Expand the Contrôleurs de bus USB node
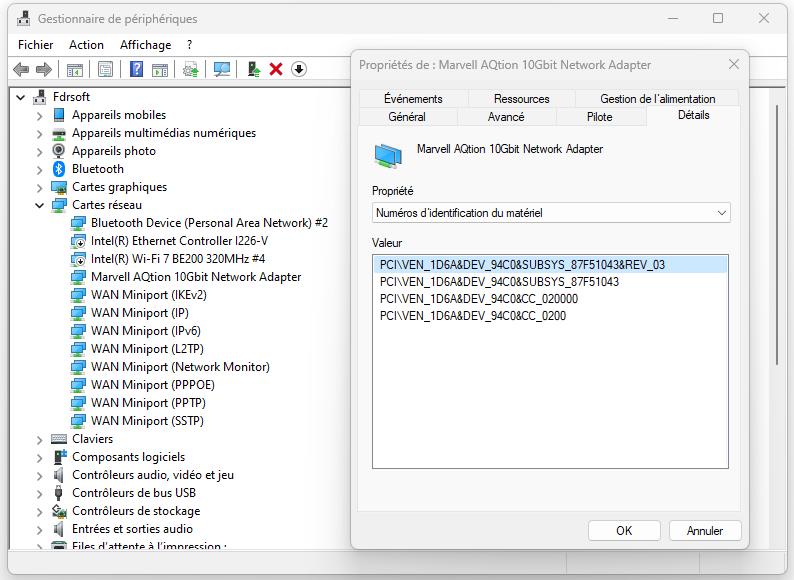794x580 pixels. (x=40, y=493)
